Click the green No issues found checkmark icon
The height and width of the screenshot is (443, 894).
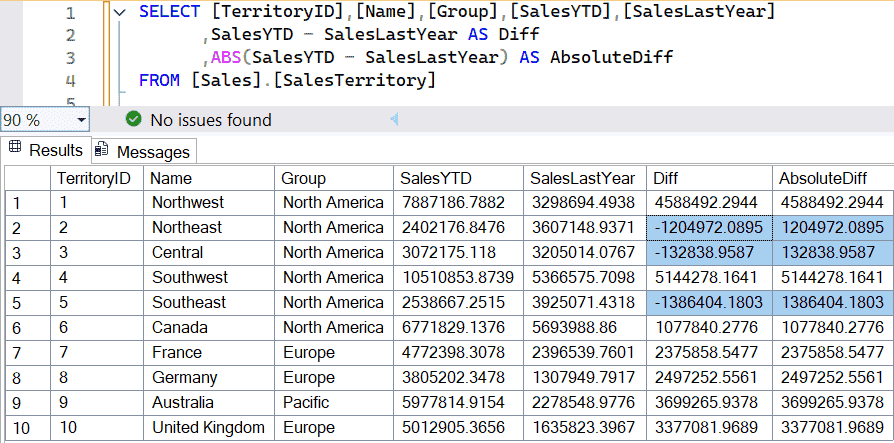tap(133, 119)
